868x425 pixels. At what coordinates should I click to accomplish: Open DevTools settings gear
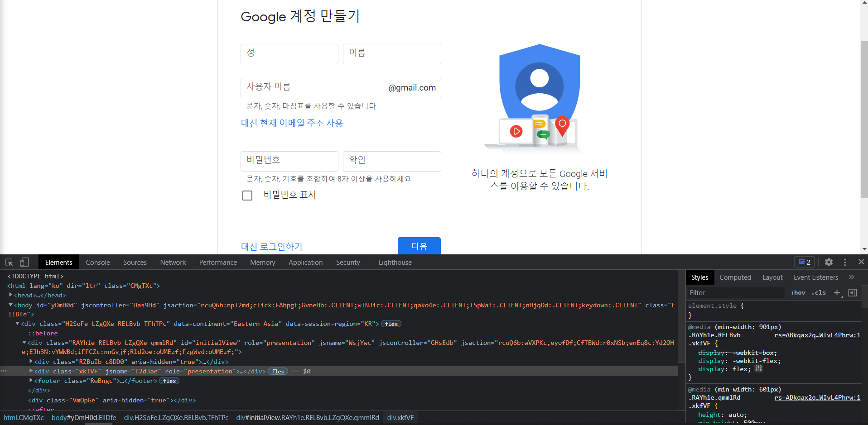click(x=829, y=262)
